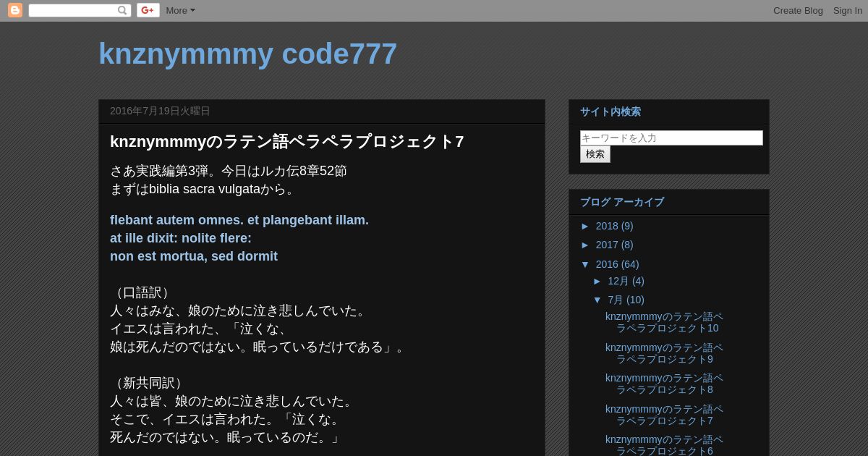868x456 pixels.
Task: Open the 7月 (10) archive link
Action: [626, 300]
